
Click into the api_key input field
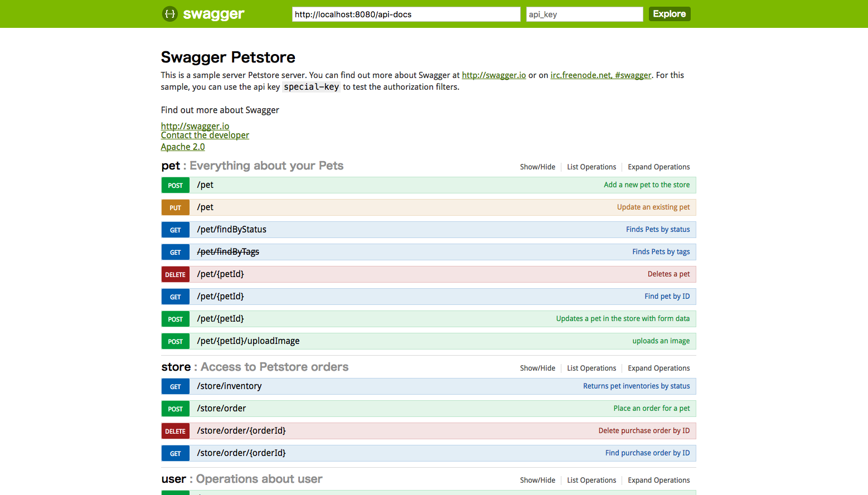(584, 14)
